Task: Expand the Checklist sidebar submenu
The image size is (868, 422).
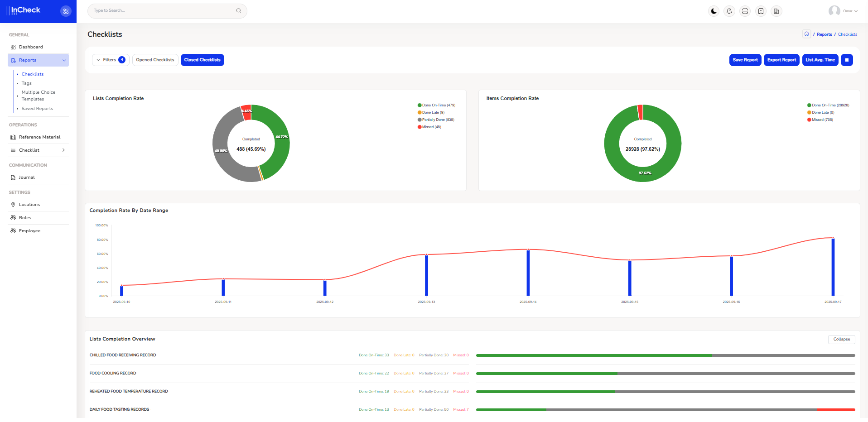Action: [x=38, y=150]
